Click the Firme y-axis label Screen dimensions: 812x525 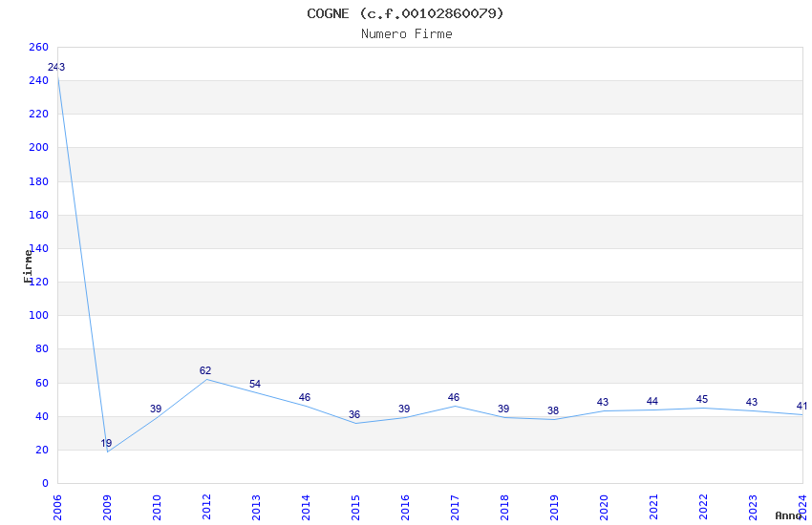pyautogui.click(x=28, y=266)
